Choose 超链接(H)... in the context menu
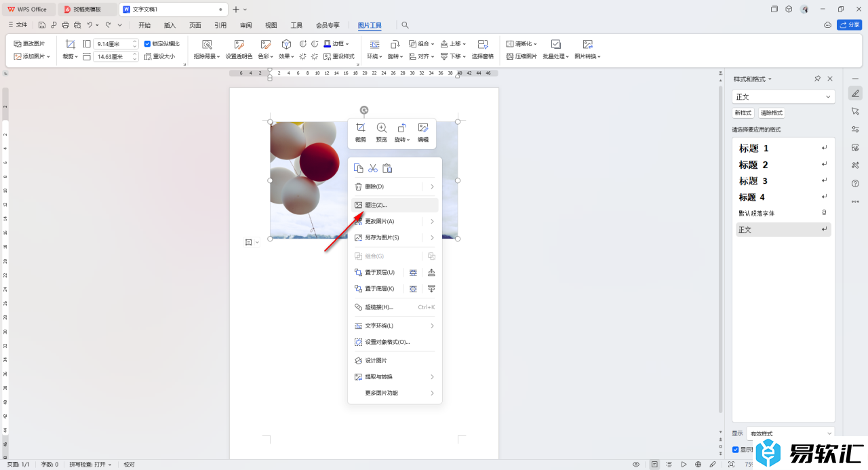Image resolution: width=868 pixels, height=470 pixels. tap(395, 307)
